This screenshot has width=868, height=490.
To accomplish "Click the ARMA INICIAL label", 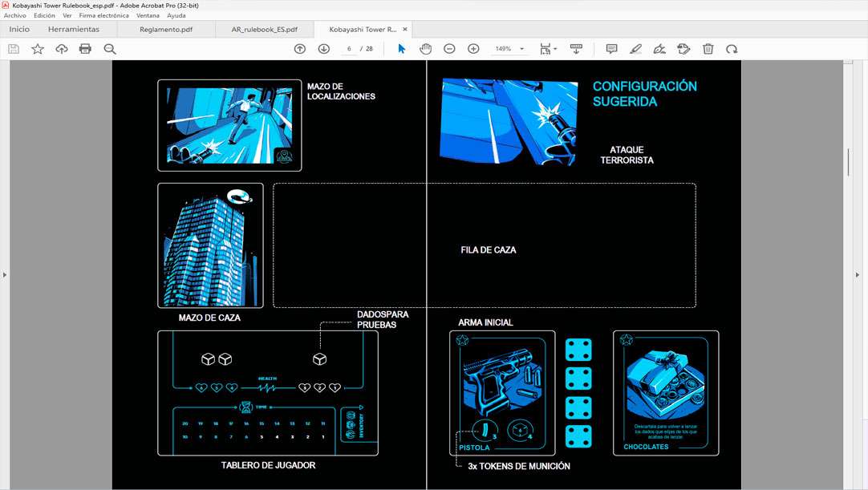I will click(x=485, y=323).
